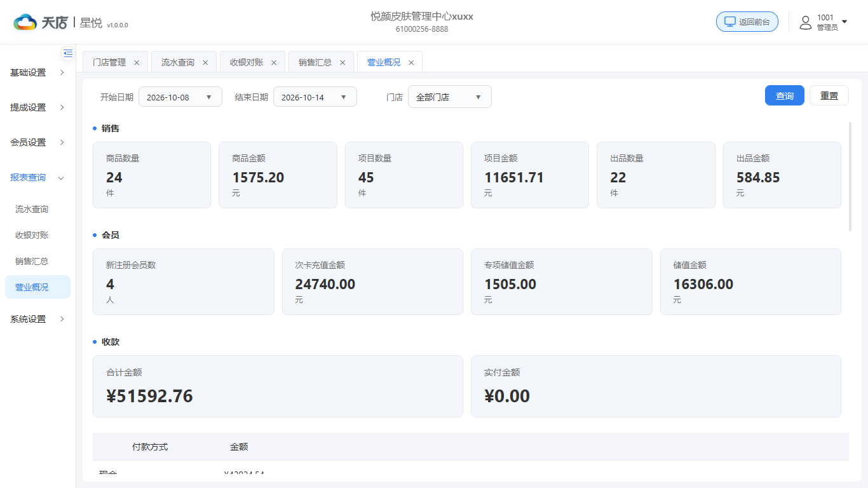Close the 营业概况 tab
Image resolution: width=868 pixels, height=488 pixels.
click(x=411, y=62)
